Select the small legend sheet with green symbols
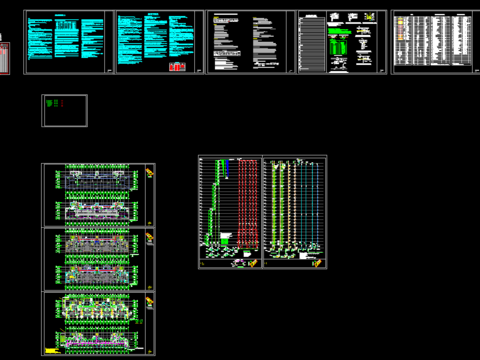The width and height of the screenshot is (480, 360). (x=64, y=111)
